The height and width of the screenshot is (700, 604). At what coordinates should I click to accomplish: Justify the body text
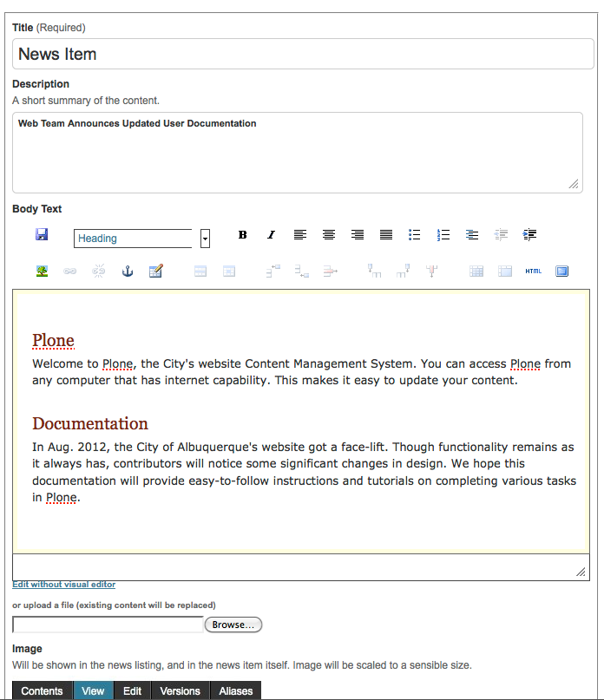(386, 235)
